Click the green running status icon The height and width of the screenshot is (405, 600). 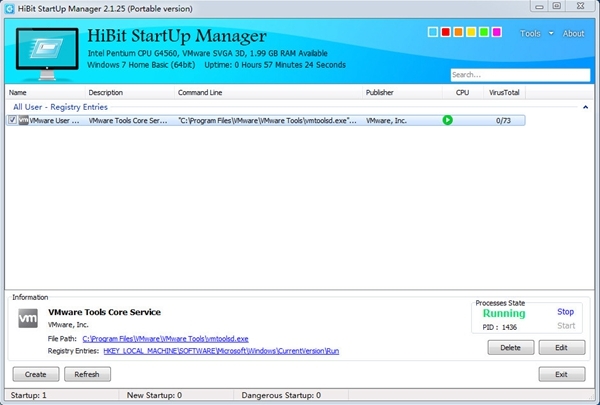coord(447,120)
